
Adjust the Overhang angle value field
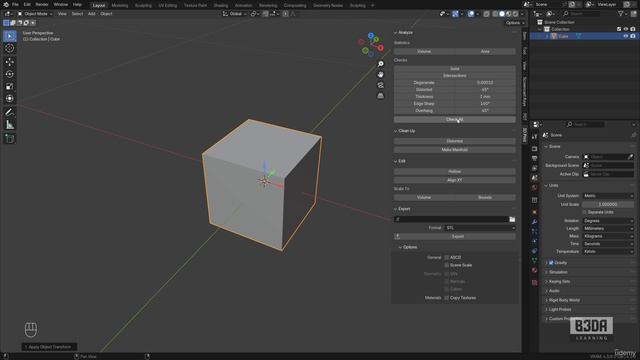pyautogui.click(x=485, y=111)
